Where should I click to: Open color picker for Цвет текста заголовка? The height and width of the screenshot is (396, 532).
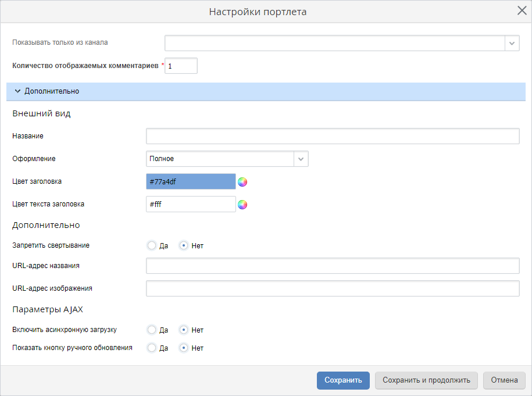pyautogui.click(x=242, y=204)
